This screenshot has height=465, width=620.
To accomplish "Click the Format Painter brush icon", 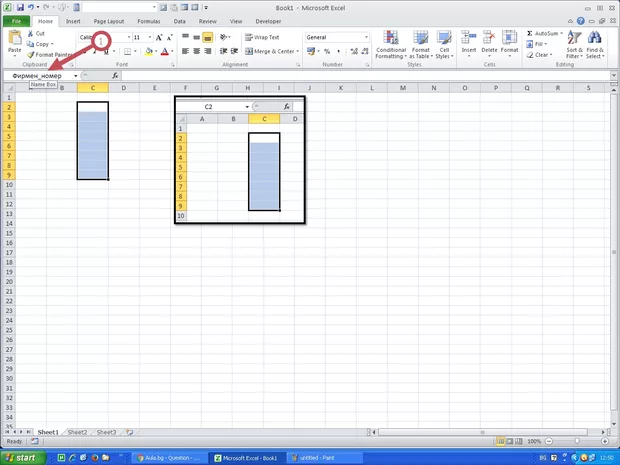I will pyautogui.click(x=30, y=55).
